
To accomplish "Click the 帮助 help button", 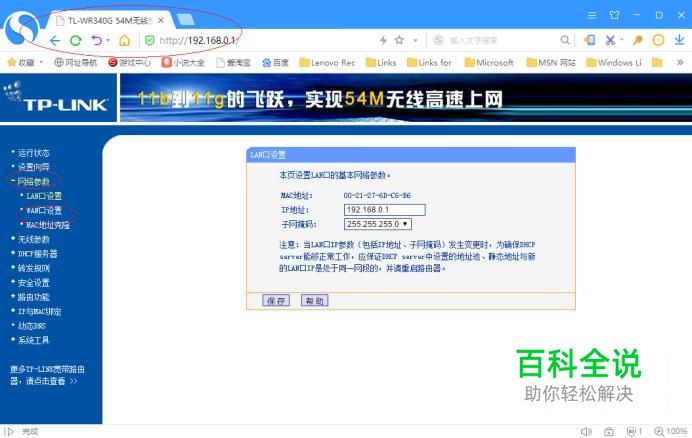I will [x=315, y=301].
